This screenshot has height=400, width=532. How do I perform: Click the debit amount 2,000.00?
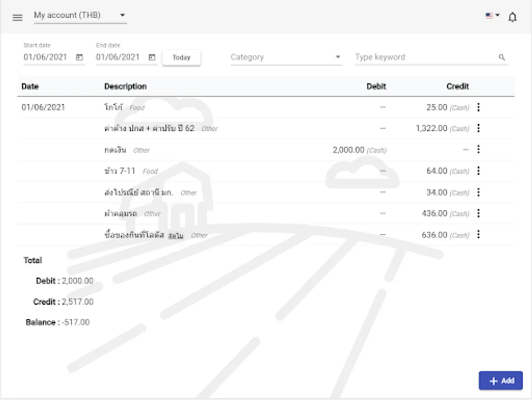tap(348, 150)
